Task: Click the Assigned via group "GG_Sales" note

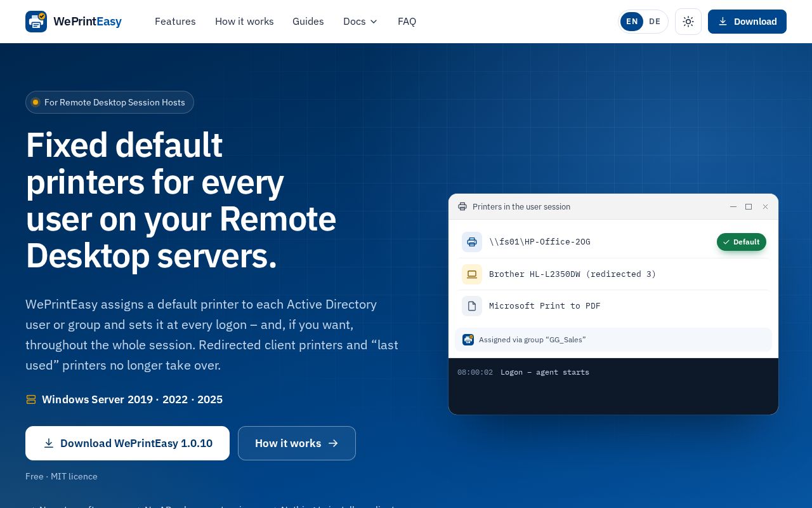Action: click(x=613, y=340)
